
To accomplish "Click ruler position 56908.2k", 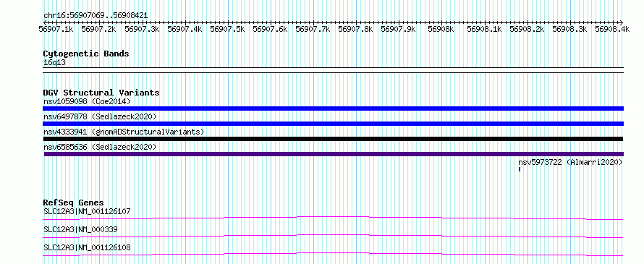I will click(527, 29).
